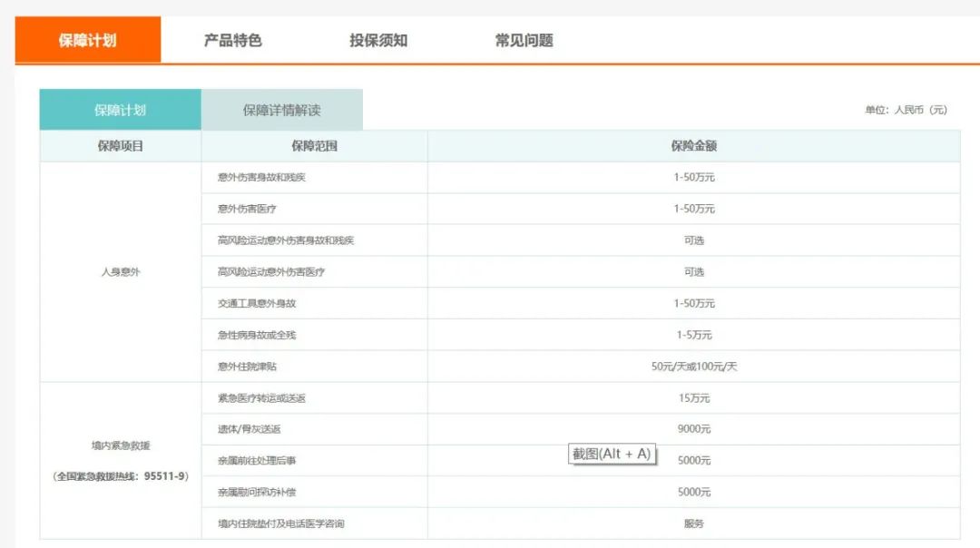
Task: Select the 意外住院津贴 row label
Action: [x=247, y=367]
